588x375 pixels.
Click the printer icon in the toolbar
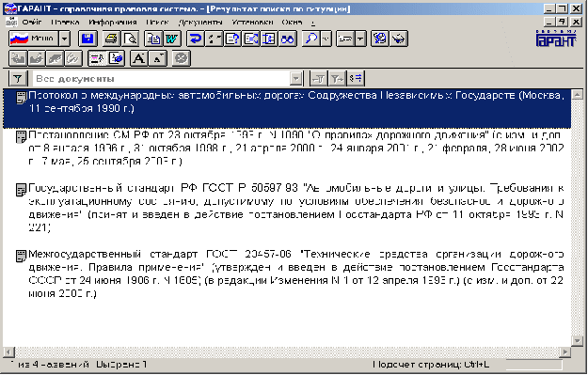(x=111, y=39)
